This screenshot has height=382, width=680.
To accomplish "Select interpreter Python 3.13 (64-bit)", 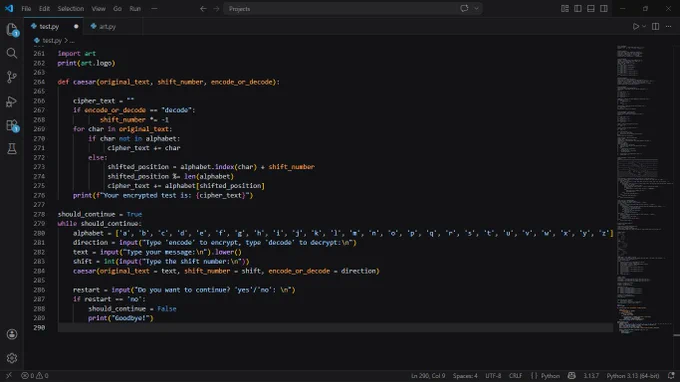I will click(632, 375).
